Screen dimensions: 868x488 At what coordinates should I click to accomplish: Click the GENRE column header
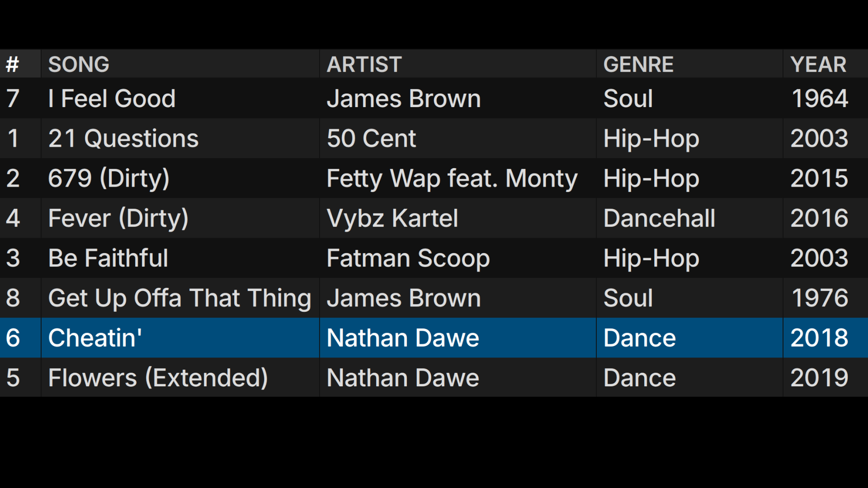click(638, 64)
